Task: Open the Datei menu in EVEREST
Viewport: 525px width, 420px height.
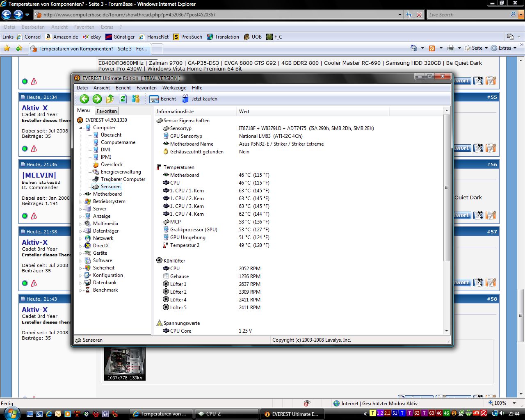Action: coord(82,88)
